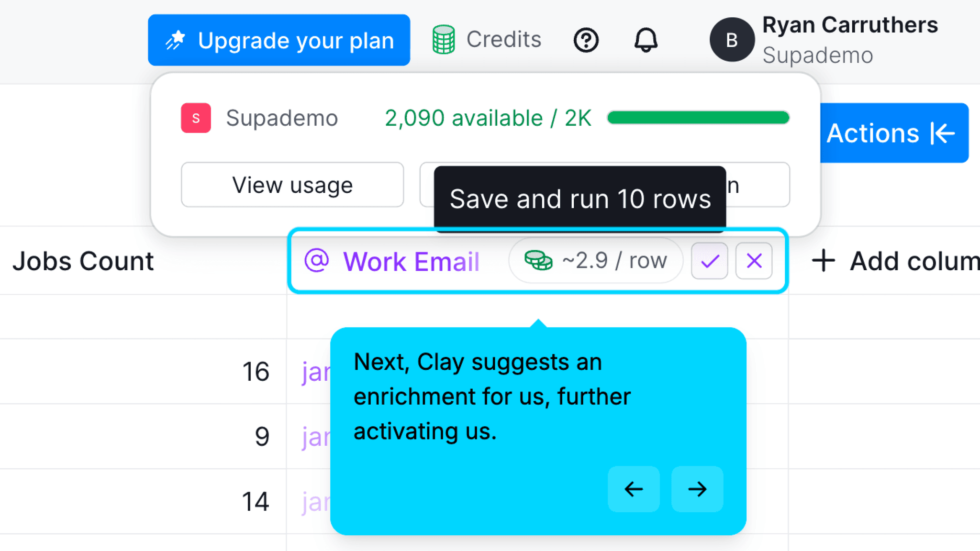The height and width of the screenshot is (551, 980).
Task: Click the Work Email column header
Action: coord(411,261)
